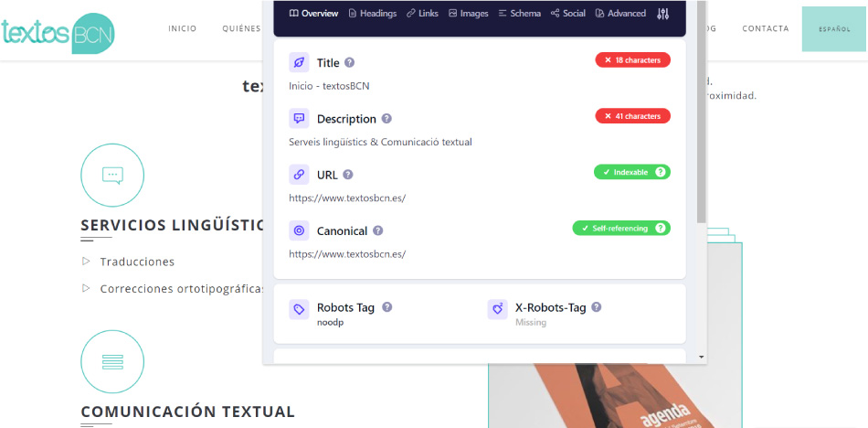Show help for X-Robots-Tag
Viewport: 868px width, 428px height.
click(x=597, y=306)
